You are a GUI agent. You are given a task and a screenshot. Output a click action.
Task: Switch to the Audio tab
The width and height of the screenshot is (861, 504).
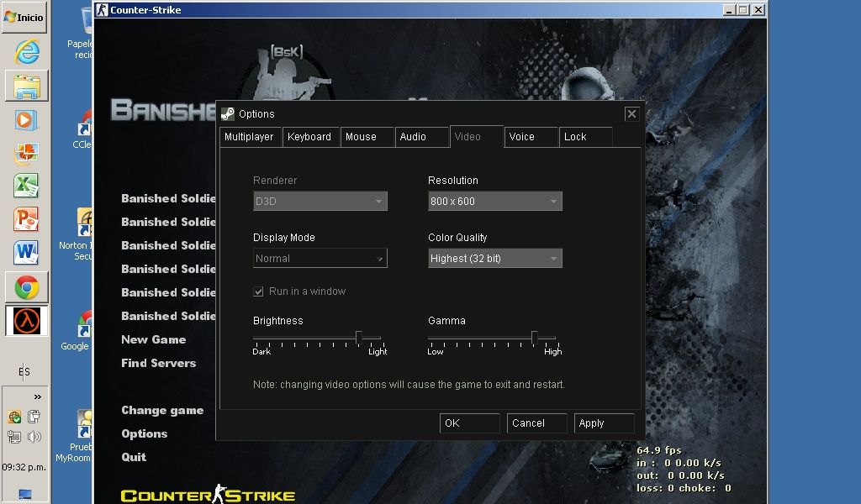click(x=413, y=137)
